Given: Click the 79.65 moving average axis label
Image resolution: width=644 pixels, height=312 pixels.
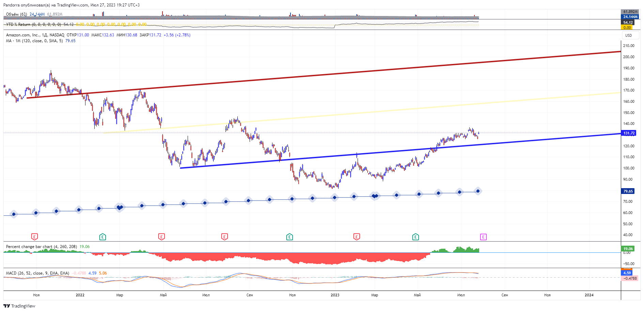Looking at the screenshot, I should pyautogui.click(x=628, y=191).
